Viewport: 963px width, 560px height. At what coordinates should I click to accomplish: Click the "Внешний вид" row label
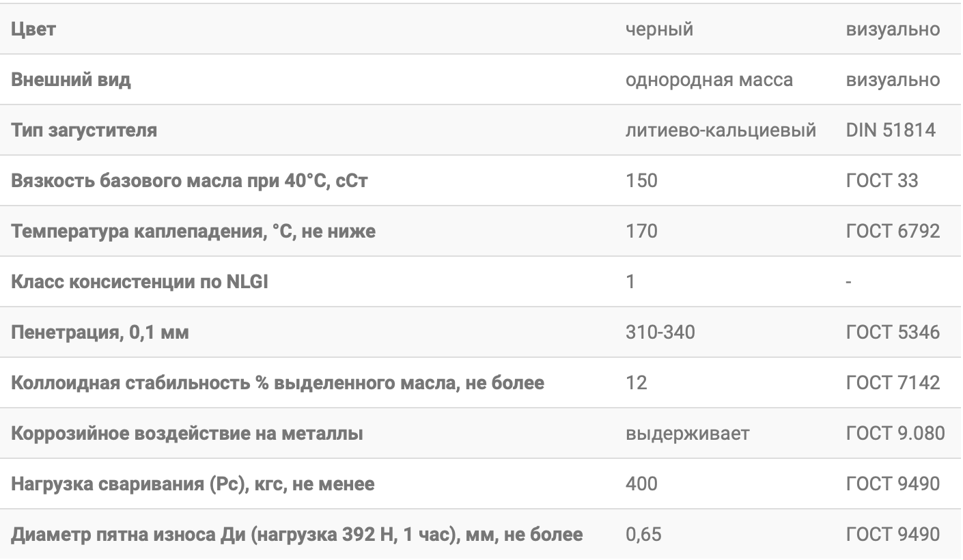coord(71,80)
